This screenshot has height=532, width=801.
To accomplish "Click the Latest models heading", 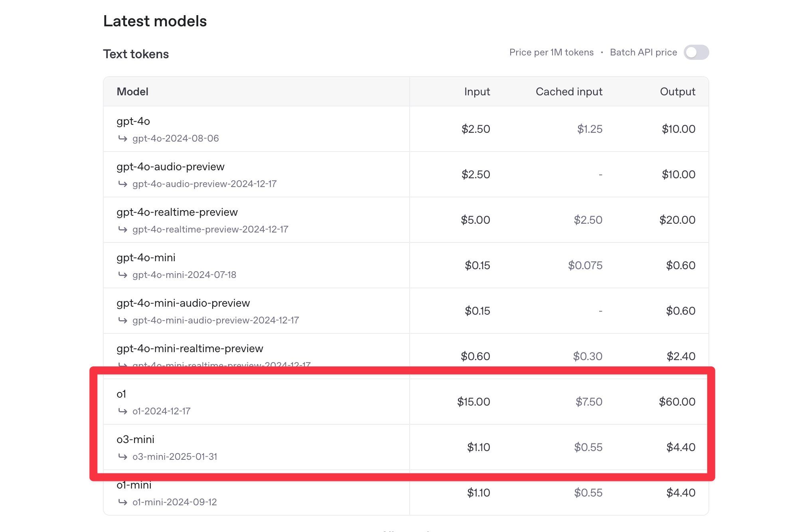I will (155, 21).
